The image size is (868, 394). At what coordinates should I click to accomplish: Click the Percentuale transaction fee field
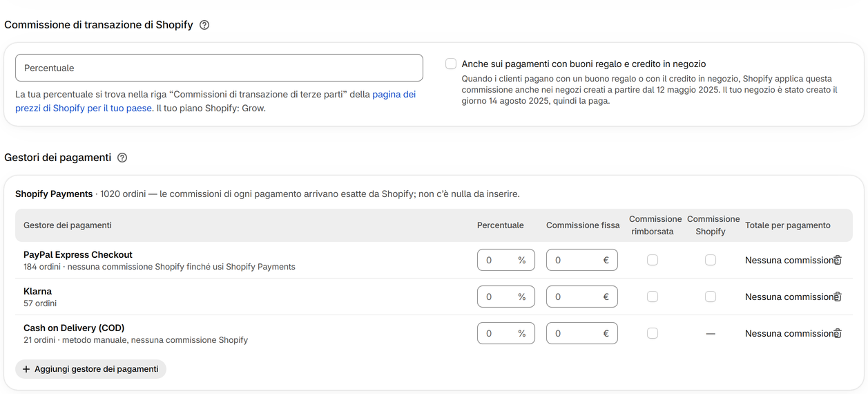coord(219,68)
